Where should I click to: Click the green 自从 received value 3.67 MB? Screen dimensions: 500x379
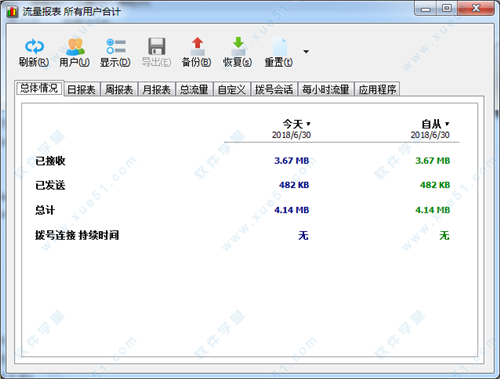tap(433, 161)
